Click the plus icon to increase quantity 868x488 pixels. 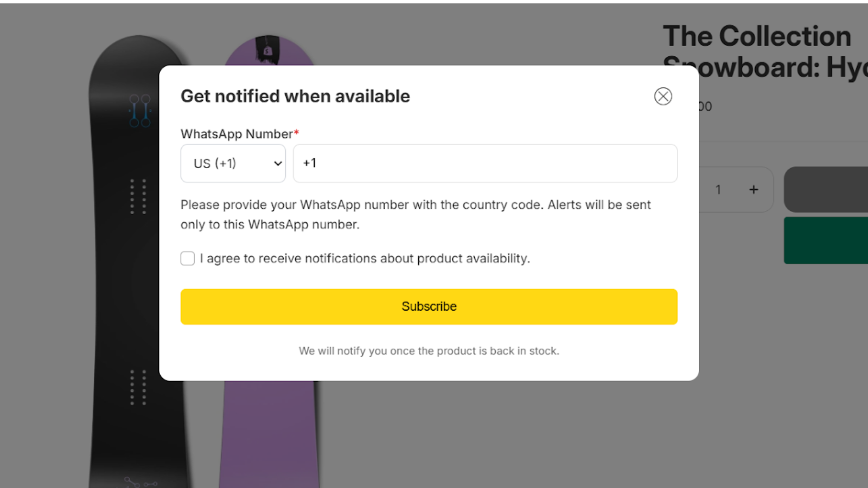(x=754, y=189)
